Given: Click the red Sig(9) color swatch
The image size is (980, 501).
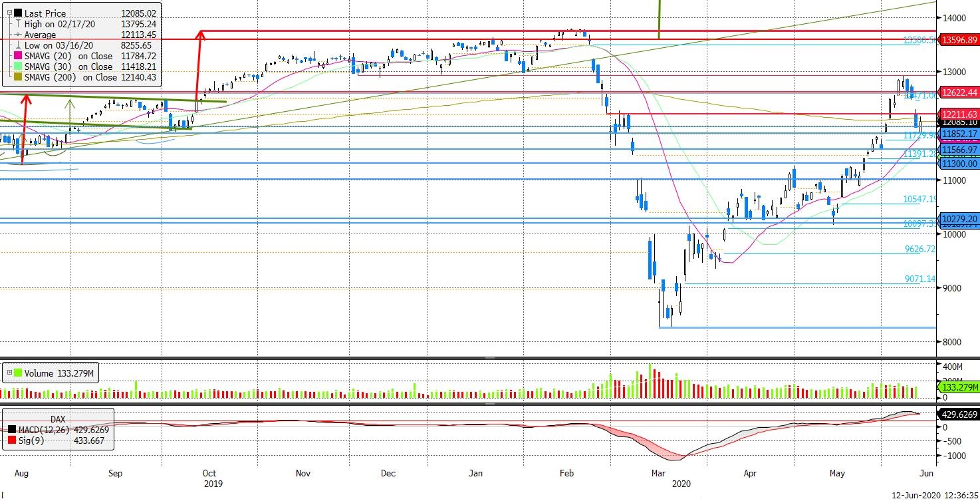Looking at the screenshot, I should pyautogui.click(x=13, y=440).
